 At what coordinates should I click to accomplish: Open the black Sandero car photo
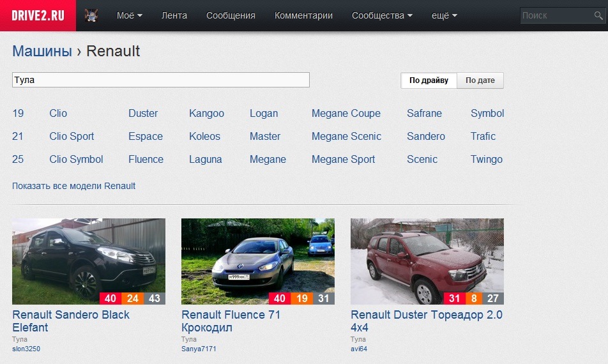click(89, 261)
